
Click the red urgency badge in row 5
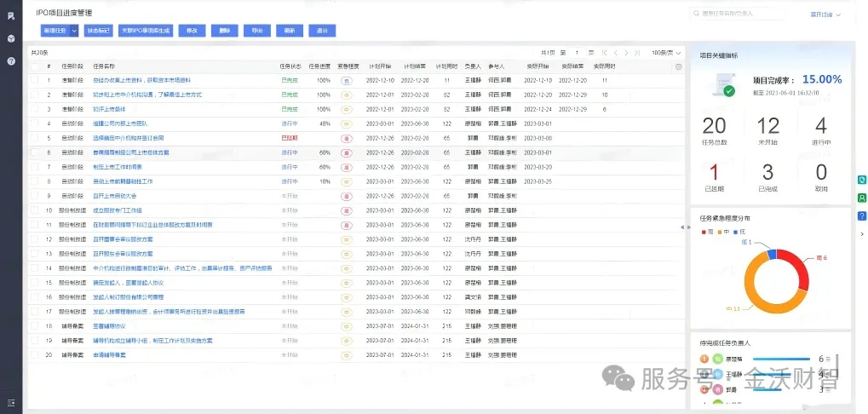(348, 138)
